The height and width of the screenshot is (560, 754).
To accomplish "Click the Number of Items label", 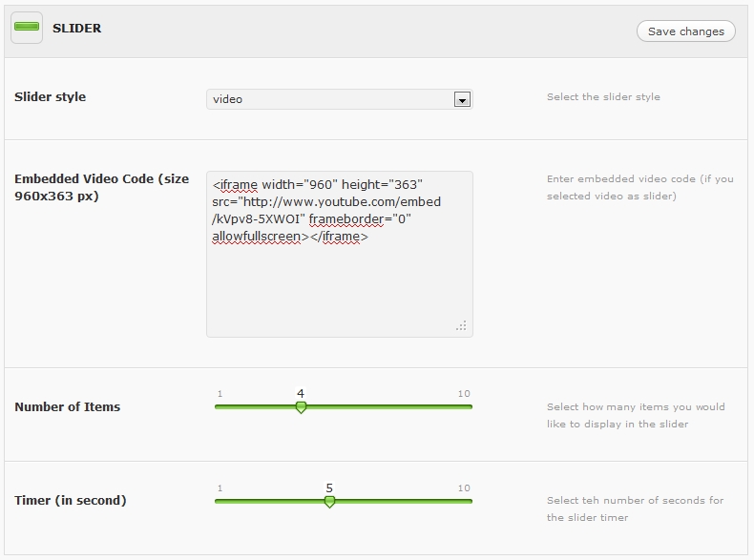I will 67,407.
